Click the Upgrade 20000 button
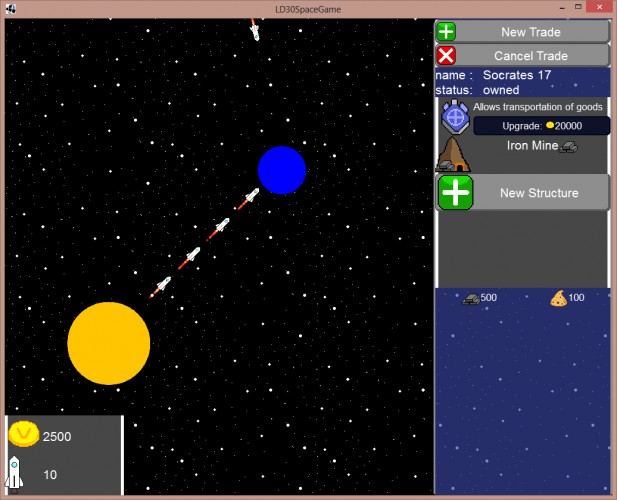 click(541, 126)
